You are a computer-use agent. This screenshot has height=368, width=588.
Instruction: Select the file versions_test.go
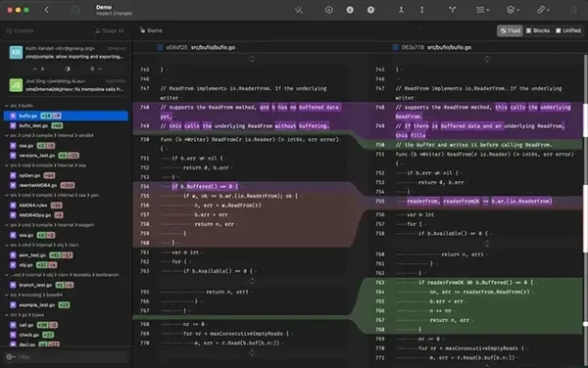pos(66,156)
